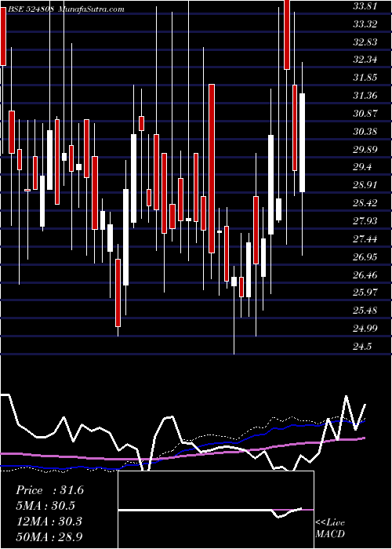Click inside the MACD indicator box
Image resolution: width=392 pixels, height=549 pixels.
(216, 510)
